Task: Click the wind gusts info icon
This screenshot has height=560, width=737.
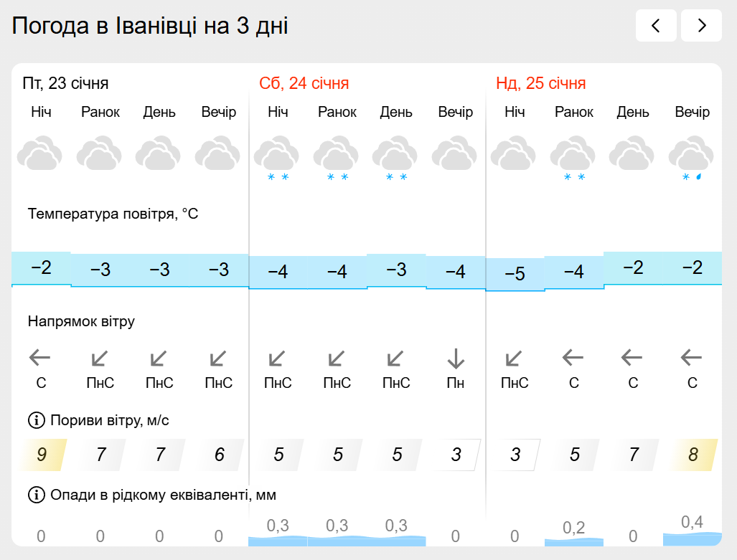Action: click(x=35, y=419)
